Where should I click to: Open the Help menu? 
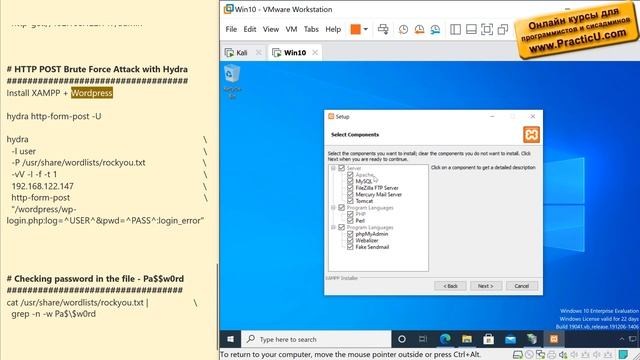(x=333, y=29)
